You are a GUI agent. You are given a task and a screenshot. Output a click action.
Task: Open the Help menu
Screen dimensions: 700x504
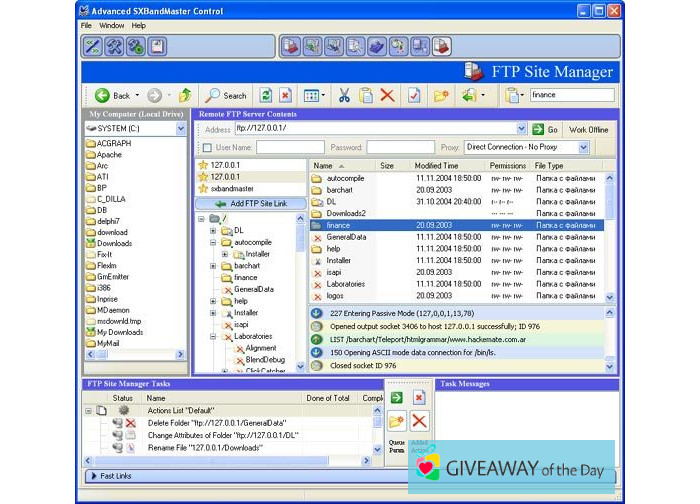[138, 25]
